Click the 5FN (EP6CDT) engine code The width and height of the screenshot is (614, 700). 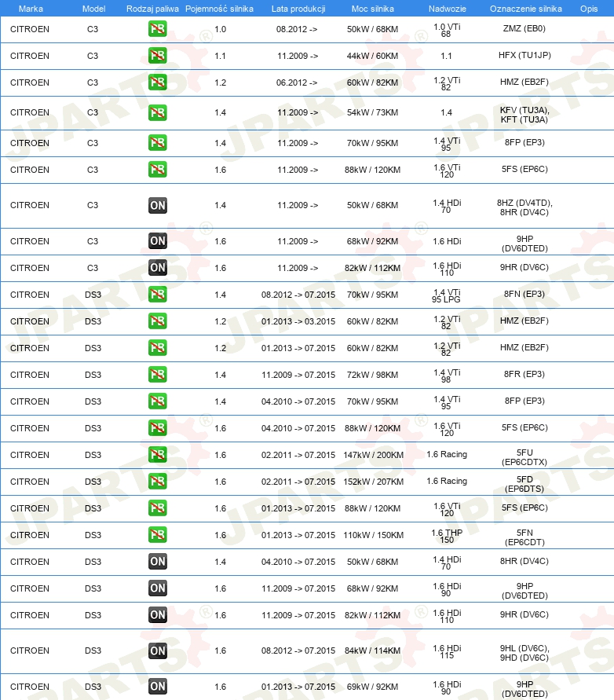[x=524, y=537]
